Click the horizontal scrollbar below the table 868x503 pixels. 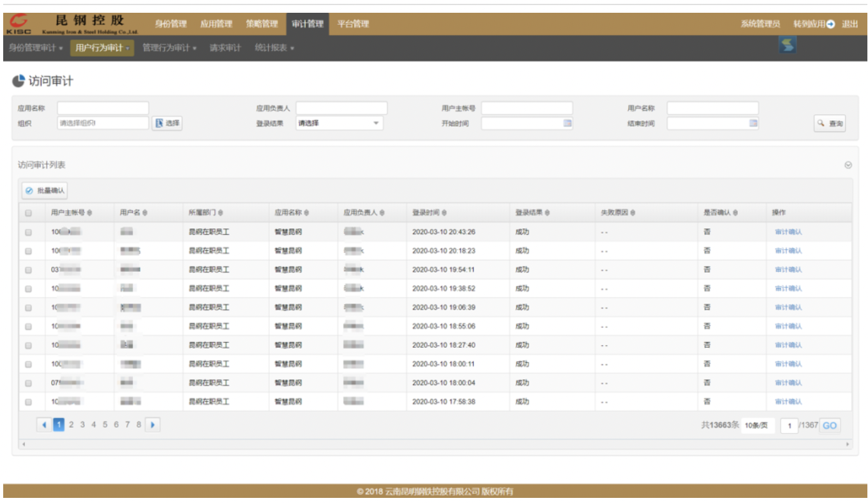tap(435, 444)
